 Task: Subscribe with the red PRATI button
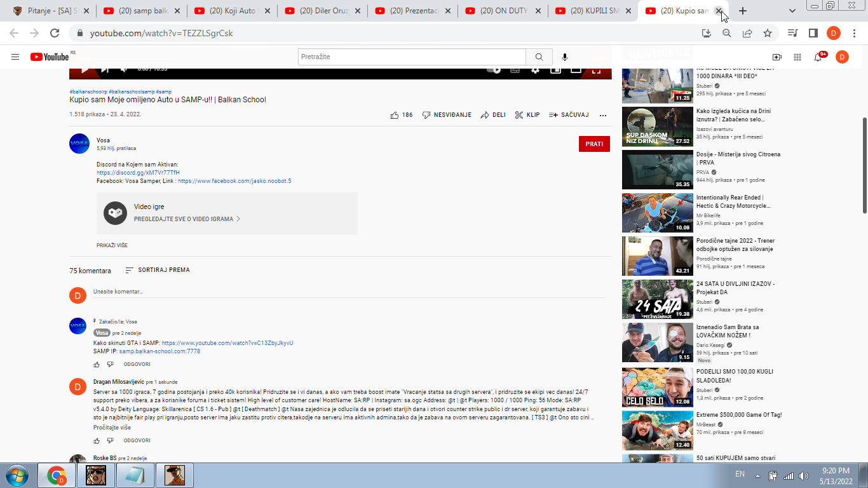point(594,144)
